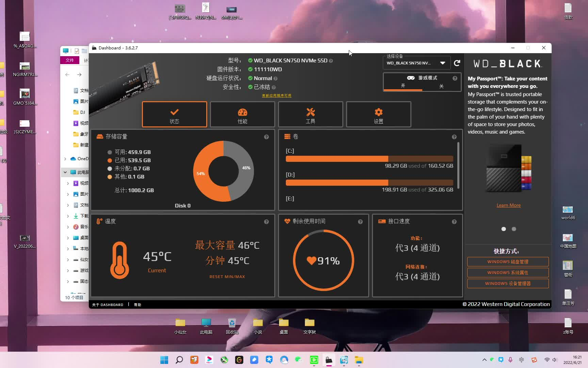Image resolution: width=588 pixels, height=368 pixels.
Task: Select the second promo carousel dot
Action: (x=514, y=229)
